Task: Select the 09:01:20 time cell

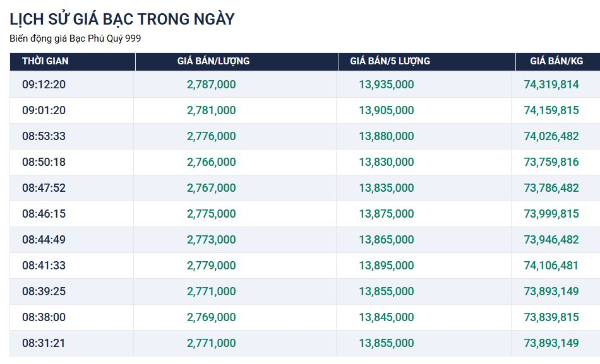Action: [44, 110]
